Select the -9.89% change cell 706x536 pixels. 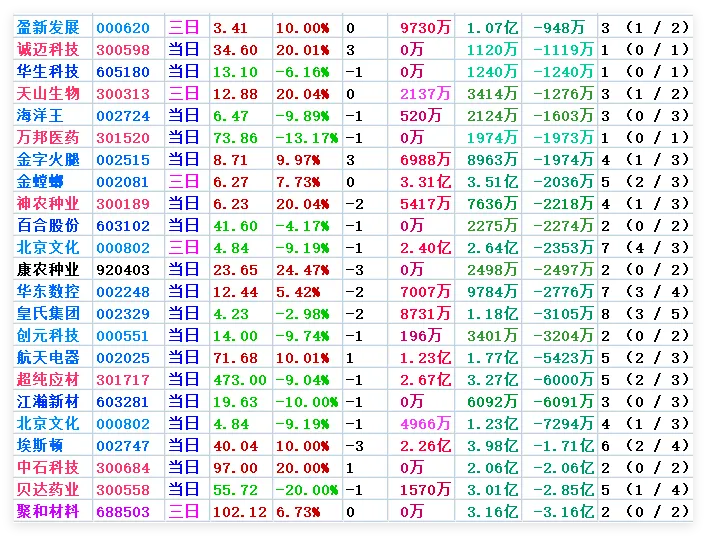tap(302, 116)
